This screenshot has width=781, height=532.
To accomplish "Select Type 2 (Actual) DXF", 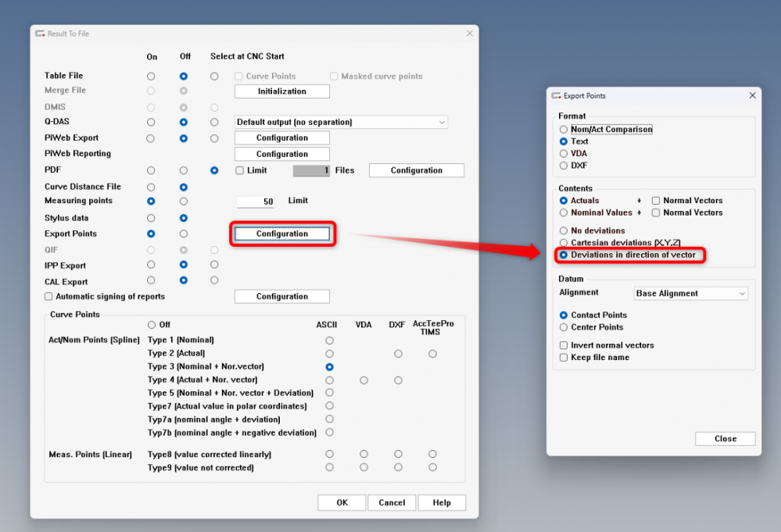I will click(398, 353).
